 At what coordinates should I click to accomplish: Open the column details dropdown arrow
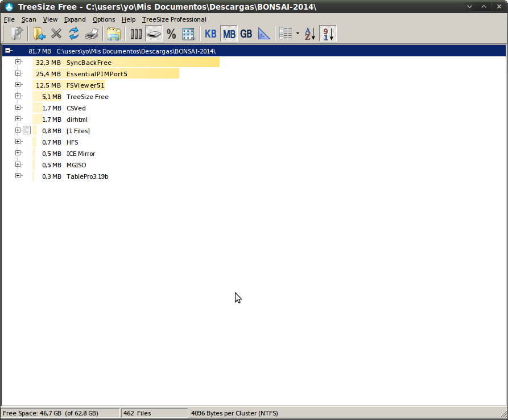click(x=298, y=34)
